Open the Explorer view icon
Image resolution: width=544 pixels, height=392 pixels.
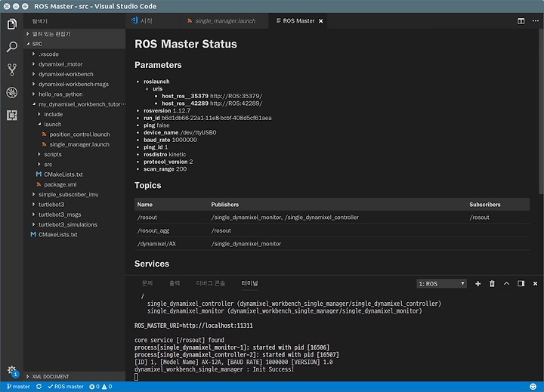tap(12, 24)
